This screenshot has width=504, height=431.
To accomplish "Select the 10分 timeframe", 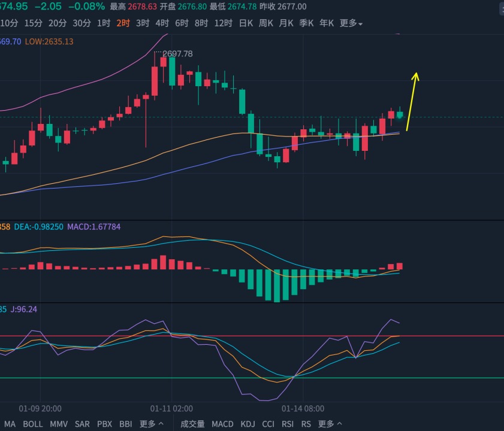I will (9, 23).
